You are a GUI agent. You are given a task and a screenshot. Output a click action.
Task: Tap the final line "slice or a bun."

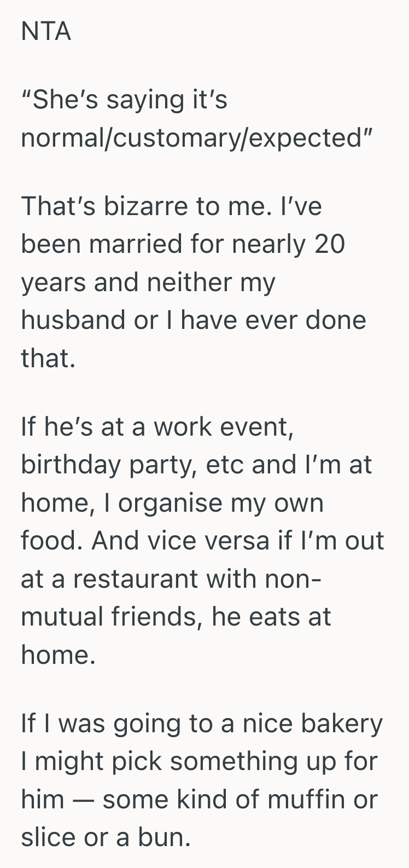point(106,836)
